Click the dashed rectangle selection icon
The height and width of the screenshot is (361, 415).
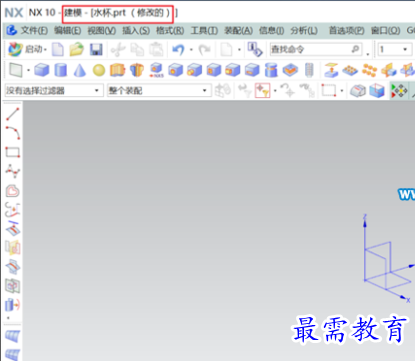pos(329,90)
